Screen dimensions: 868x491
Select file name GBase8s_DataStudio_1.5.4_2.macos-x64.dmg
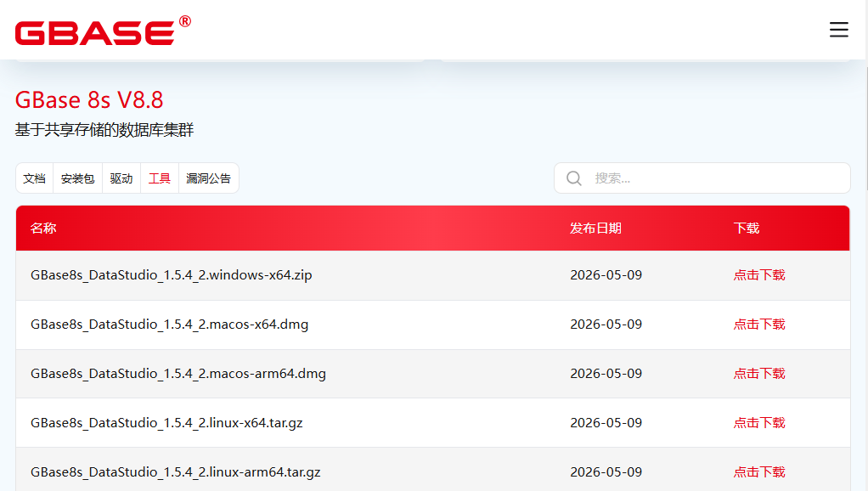[x=169, y=325]
